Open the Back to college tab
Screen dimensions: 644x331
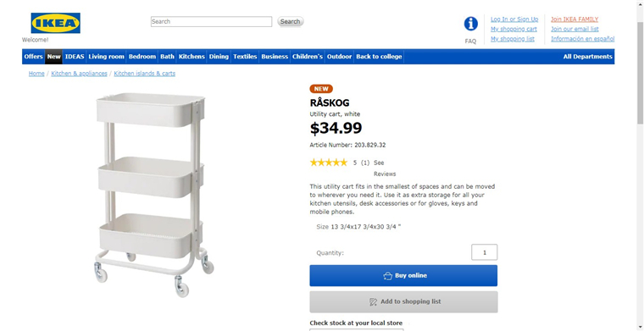[x=379, y=57]
